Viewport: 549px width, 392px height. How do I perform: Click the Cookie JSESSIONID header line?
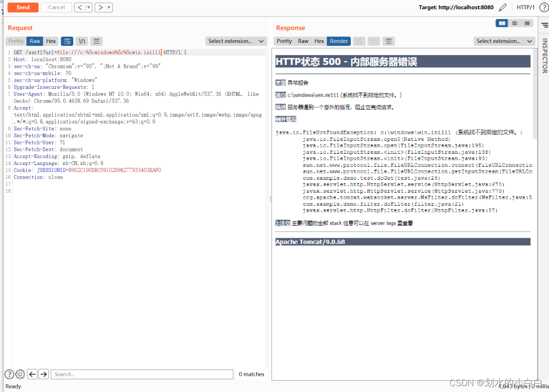click(87, 170)
